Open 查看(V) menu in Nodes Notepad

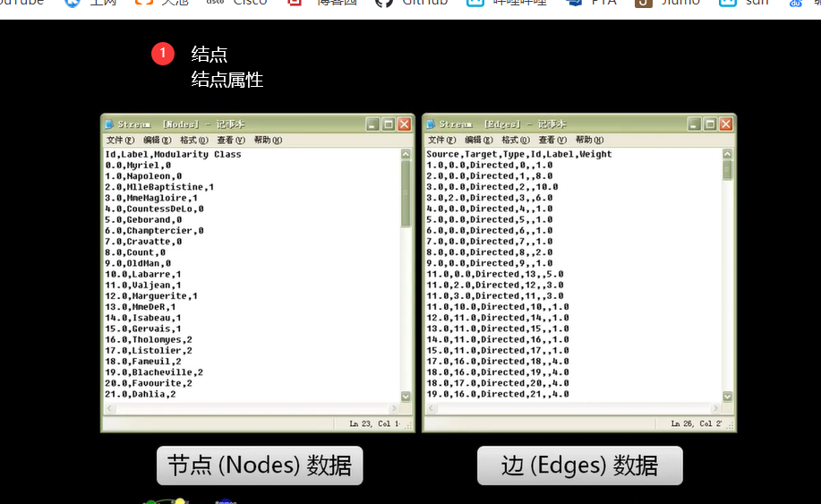click(x=231, y=141)
